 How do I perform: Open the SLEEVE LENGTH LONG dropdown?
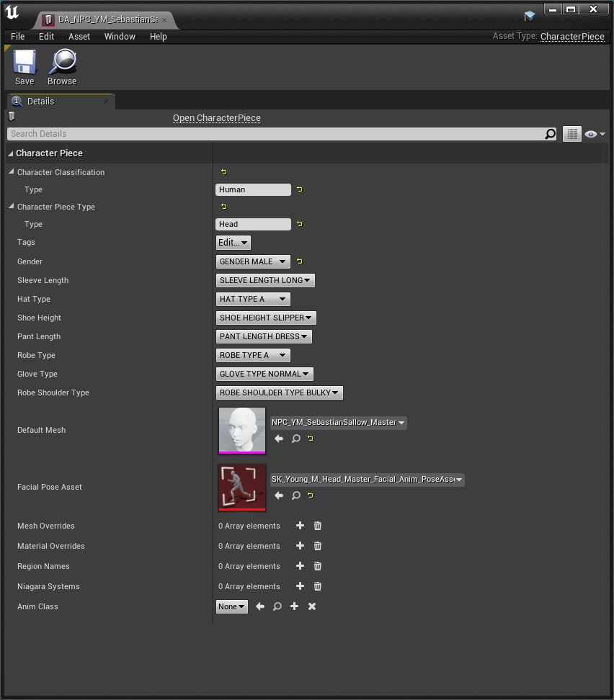click(265, 280)
